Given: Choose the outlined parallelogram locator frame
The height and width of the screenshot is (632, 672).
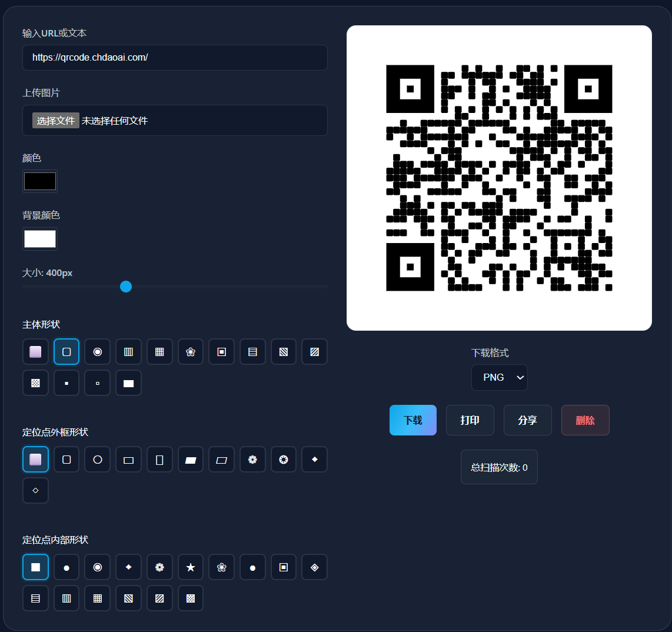Looking at the screenshot, I should (222, 460).
